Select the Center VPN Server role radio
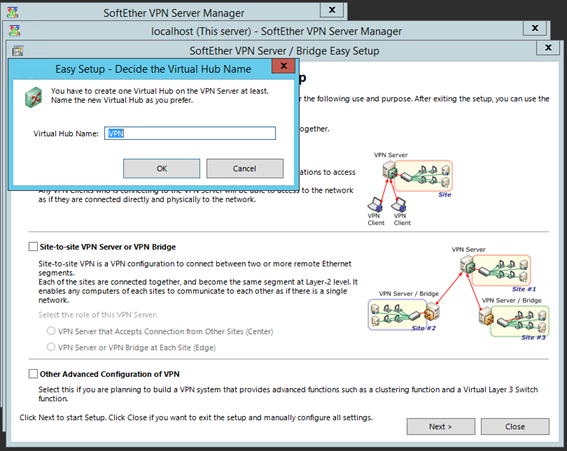The width and height of the screenshot is (567, 451). point(51,331)
